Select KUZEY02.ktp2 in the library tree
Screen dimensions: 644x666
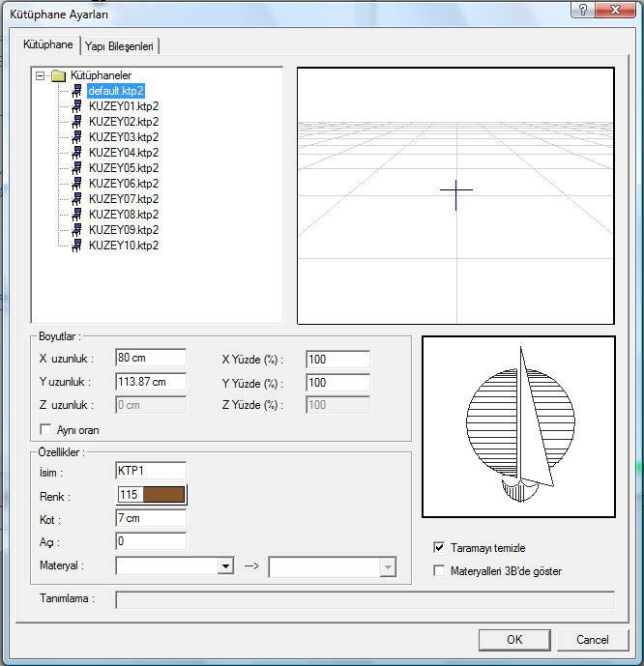124,122
